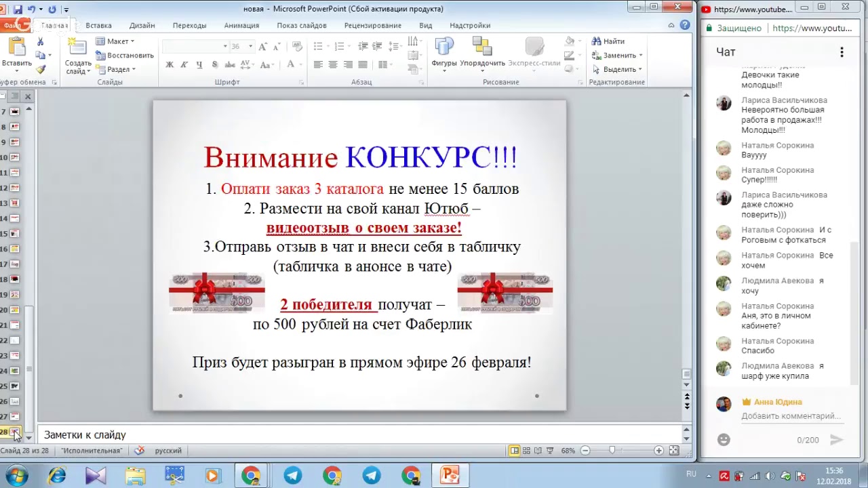Viewport: 868px width, 488px height.
Task: Create a new slide with Создать слайд
Action: pyautogui.click(x=78, y=56)
